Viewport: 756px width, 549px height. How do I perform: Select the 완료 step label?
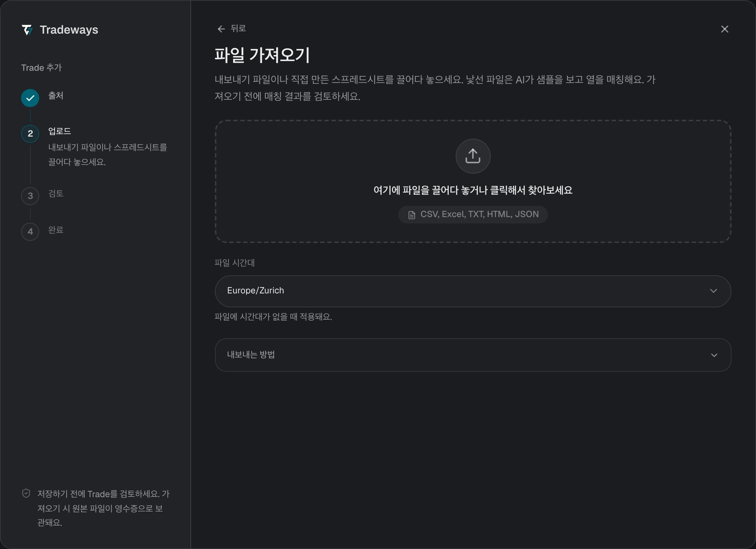(56, 230)
